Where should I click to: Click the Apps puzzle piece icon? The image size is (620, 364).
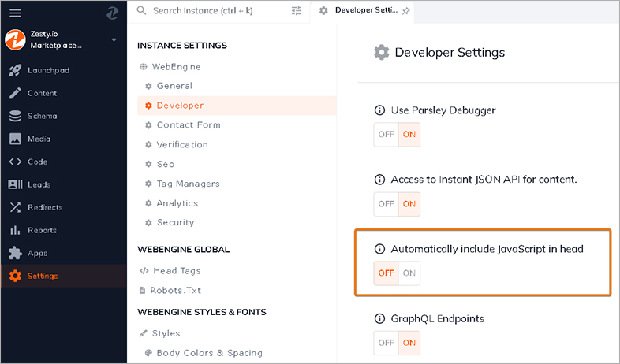(x=15, y=253)
